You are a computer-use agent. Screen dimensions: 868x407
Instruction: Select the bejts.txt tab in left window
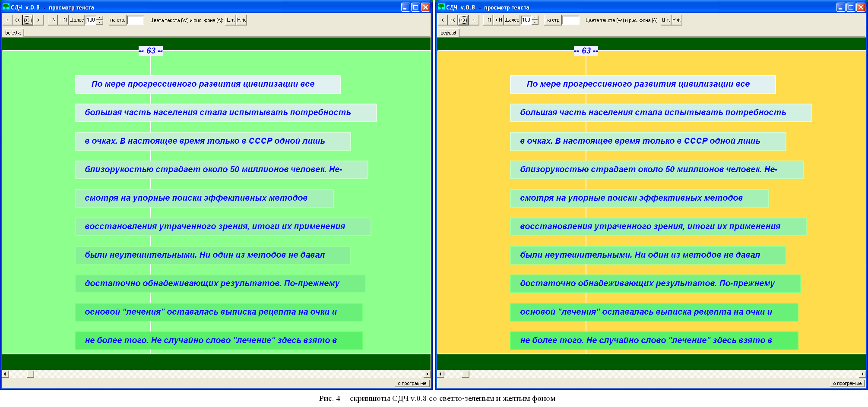coord(13,33)
